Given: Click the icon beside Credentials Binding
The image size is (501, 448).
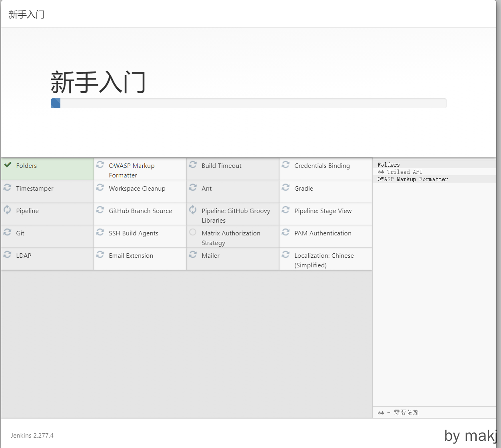Looking at the screenshot, I should tap(286, 165).
